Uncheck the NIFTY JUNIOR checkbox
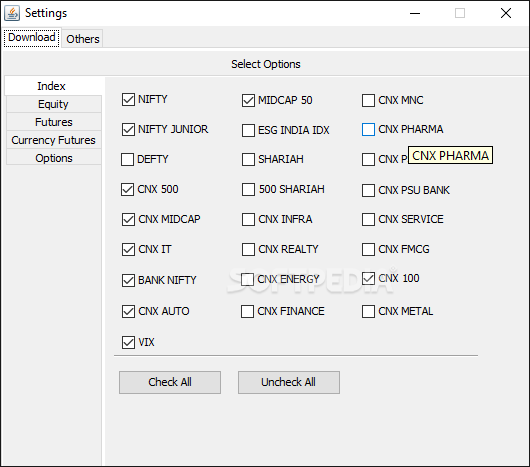 tap(128, 129)
